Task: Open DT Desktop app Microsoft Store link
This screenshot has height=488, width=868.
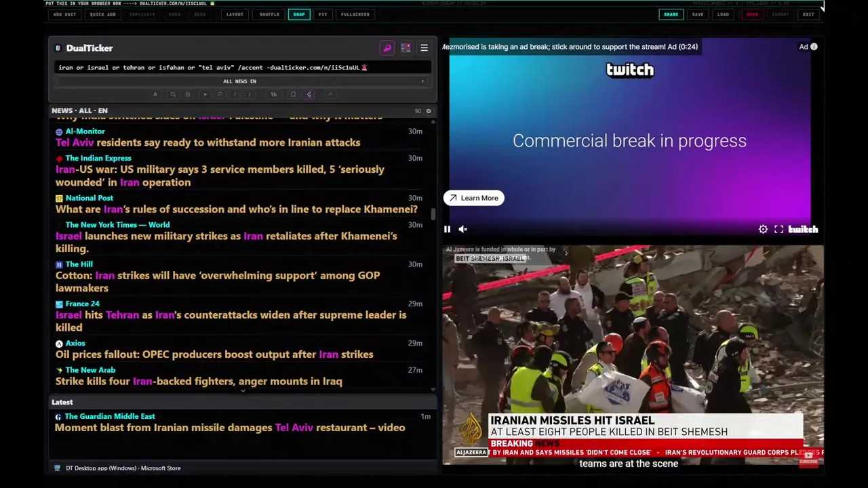Action: coord(123,468)
